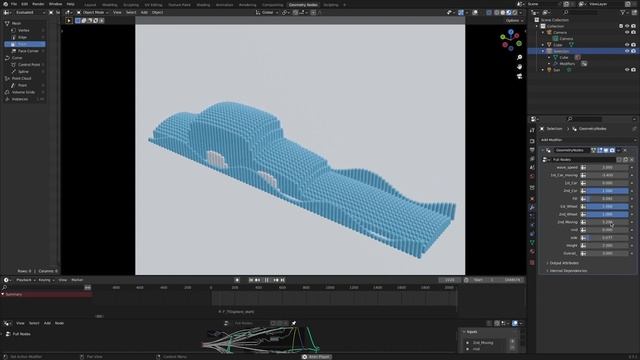Screen dimensions: 640x360
Task: Click Marker in the timeline header
Action: [x=77, y=280]
